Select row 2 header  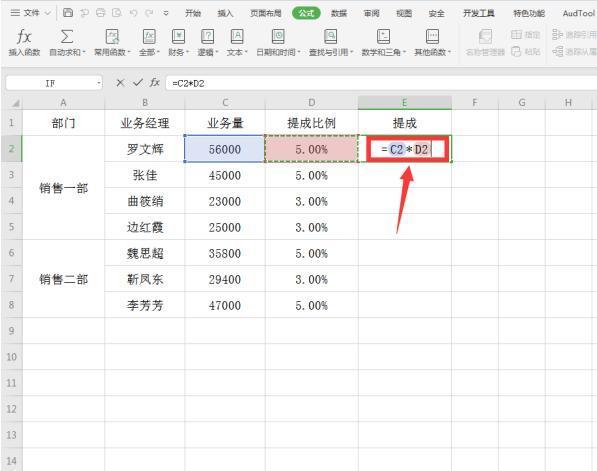11,148
